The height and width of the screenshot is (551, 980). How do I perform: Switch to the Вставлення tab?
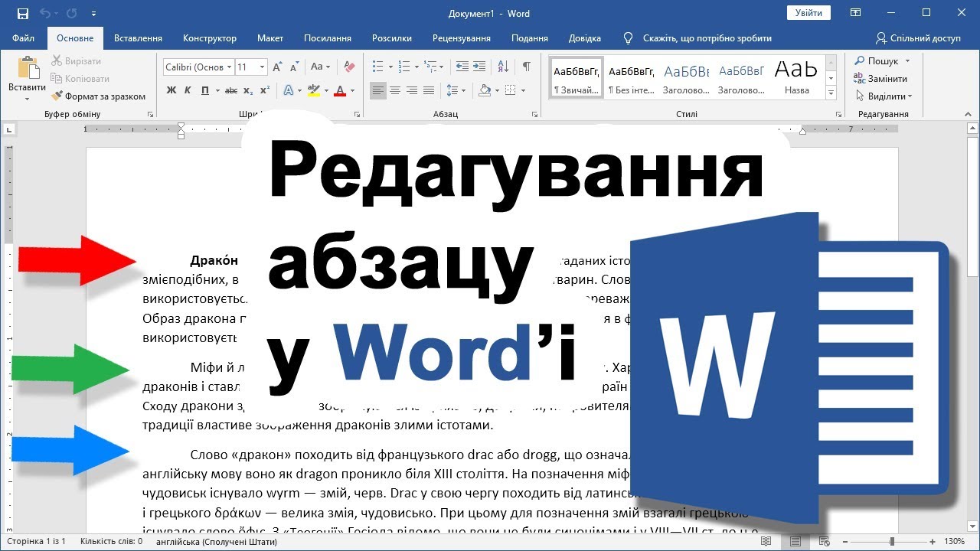(138, 38)
